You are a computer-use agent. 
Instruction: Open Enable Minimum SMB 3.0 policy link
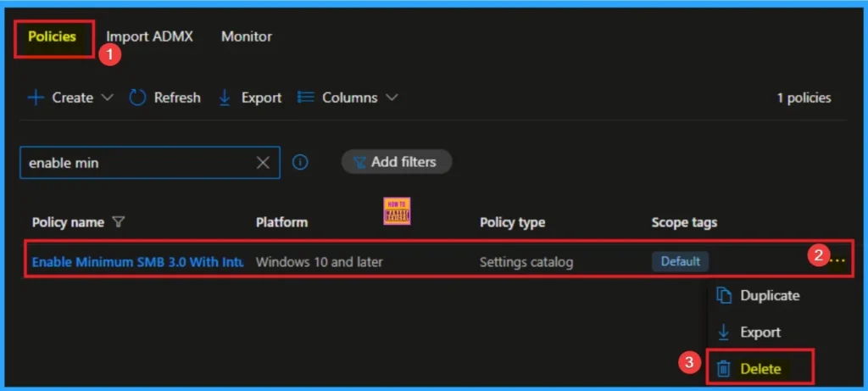tap(137, 262)
